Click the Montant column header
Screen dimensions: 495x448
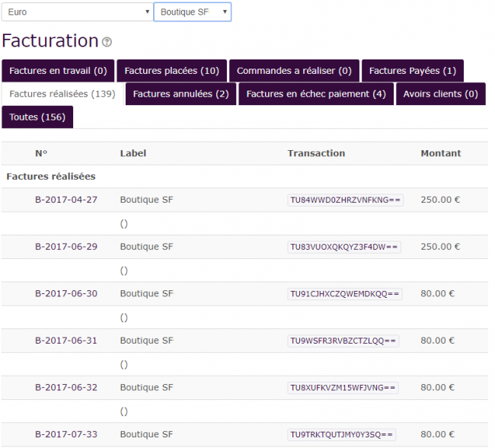coord(440,153)
